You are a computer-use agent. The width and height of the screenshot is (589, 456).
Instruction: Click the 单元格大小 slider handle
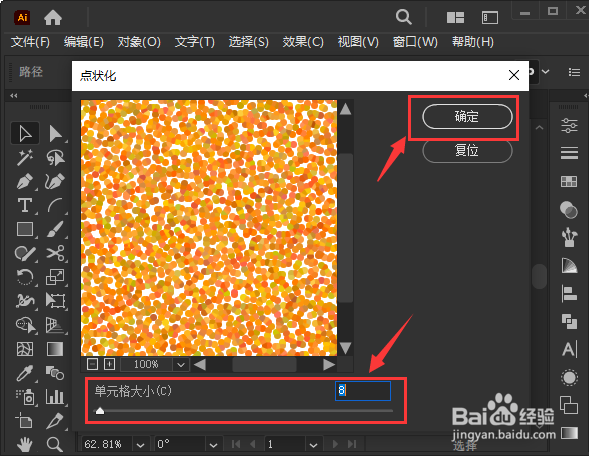coord(100,411)
